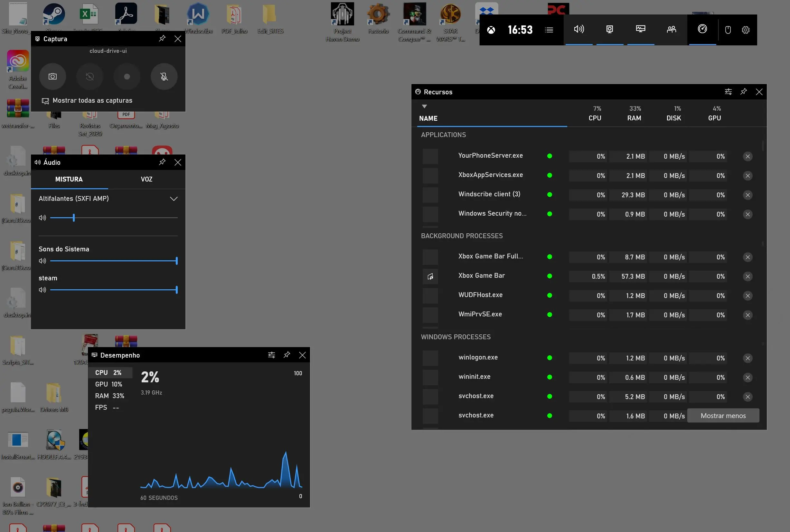Adjust the Sons do Sistema volume slider
The height and width of the screenshot is (532, 790).
114,261
